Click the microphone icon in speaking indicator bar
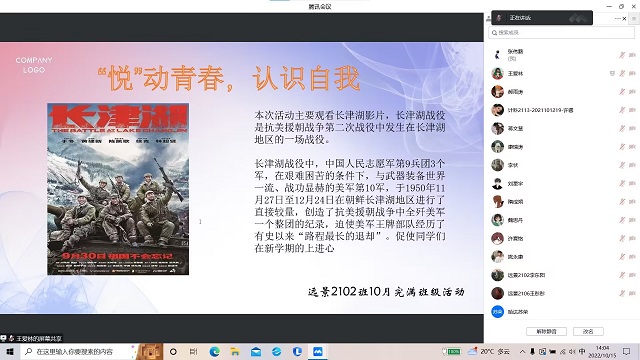Screen dimensions: 640x360 [x=499, y=18]
